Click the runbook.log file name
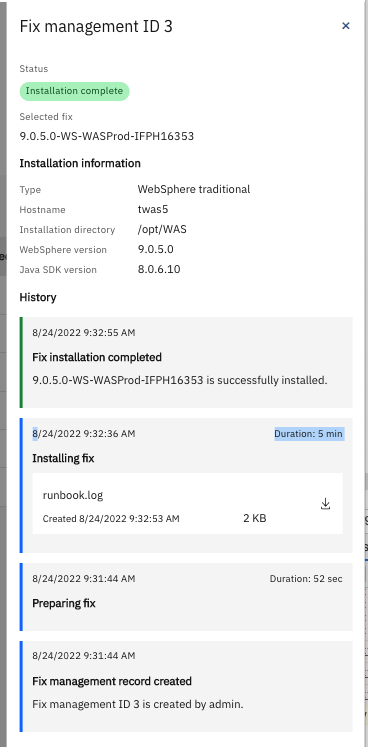This screenshot has width=368, height=747. pos(73,495)
